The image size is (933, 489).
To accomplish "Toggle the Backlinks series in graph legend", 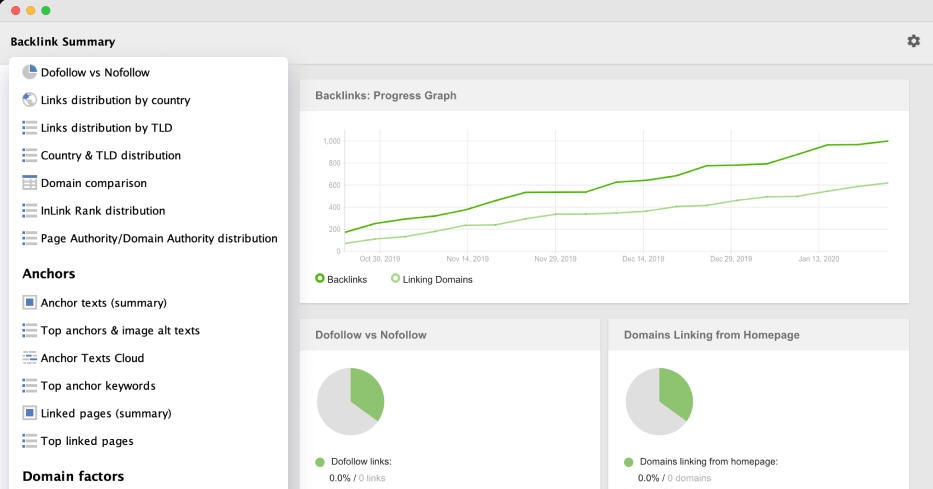I will (340, 279).
